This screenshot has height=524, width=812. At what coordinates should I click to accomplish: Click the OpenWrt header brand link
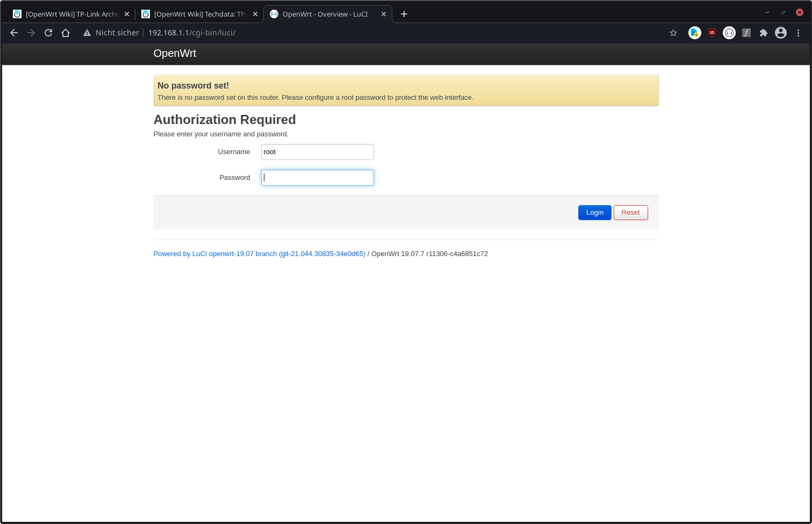[175, 53]
